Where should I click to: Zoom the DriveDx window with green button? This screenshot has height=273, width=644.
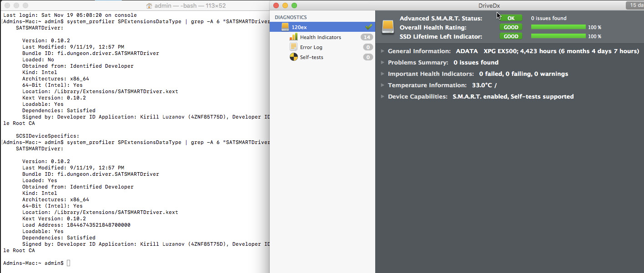point(294,5)
